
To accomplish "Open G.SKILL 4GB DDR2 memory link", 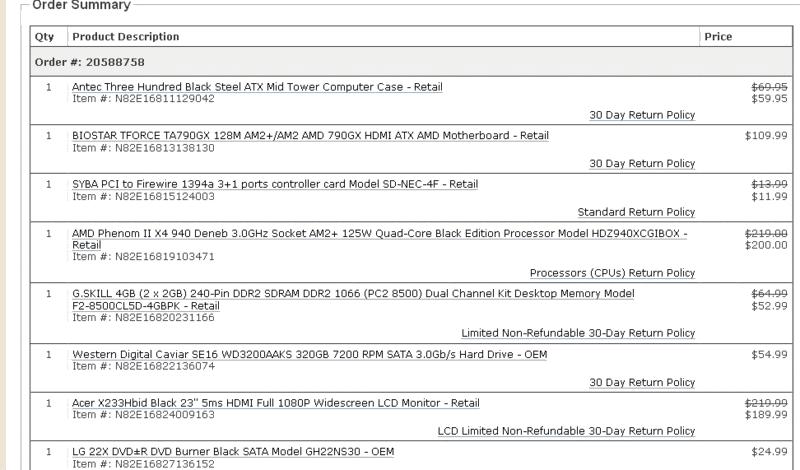I will click(x=353, y=300).
